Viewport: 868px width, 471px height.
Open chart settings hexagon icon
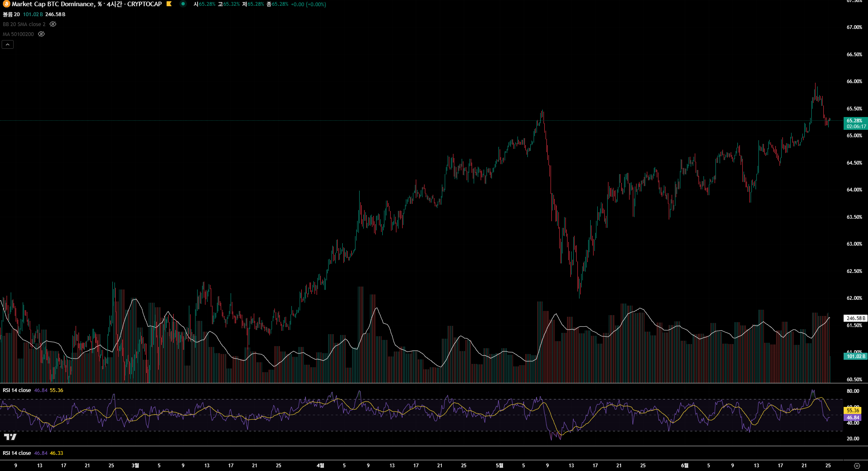pyautogui.click(x=857, y=466)
